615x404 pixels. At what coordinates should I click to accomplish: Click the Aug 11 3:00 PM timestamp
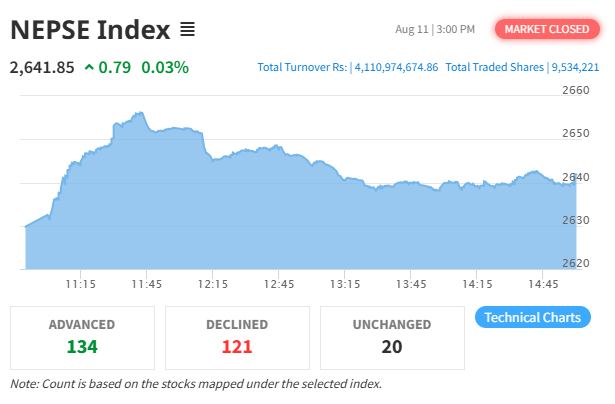435,29
